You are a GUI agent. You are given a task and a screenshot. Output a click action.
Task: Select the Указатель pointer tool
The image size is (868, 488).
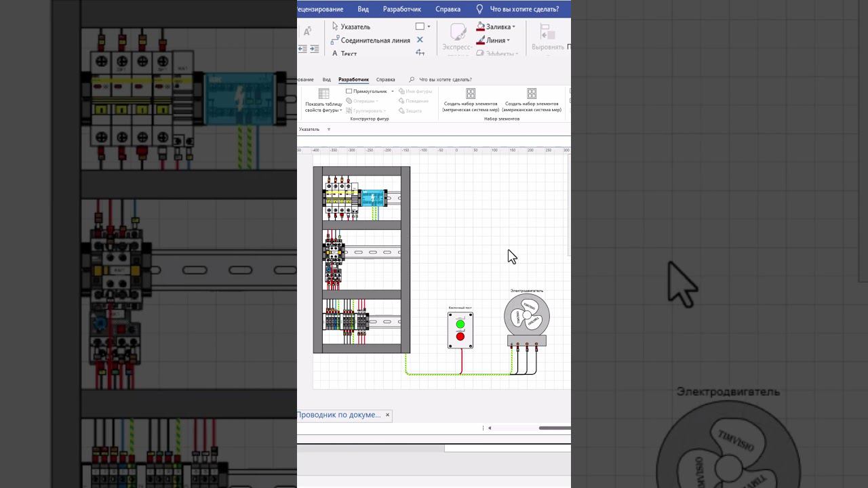351,26
